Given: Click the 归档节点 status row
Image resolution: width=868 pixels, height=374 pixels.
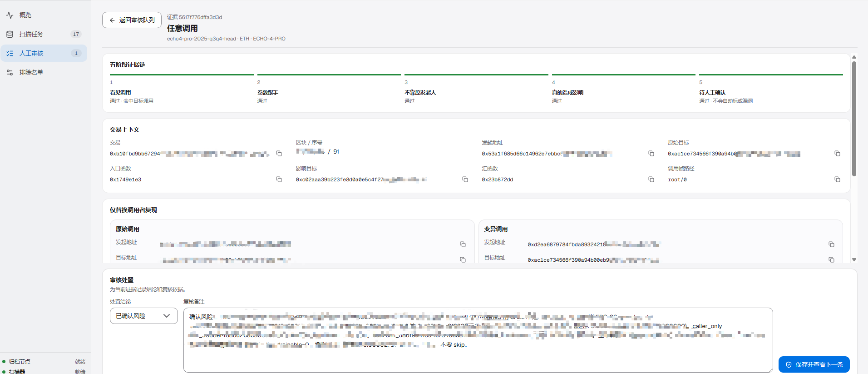Looking at the screenshot, I should (x=44, y=362).
